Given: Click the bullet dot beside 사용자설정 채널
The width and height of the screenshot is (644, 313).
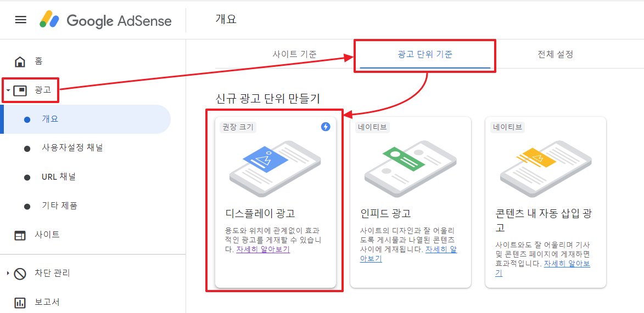Looking at the screenshot, I should [x=27, y=149].
